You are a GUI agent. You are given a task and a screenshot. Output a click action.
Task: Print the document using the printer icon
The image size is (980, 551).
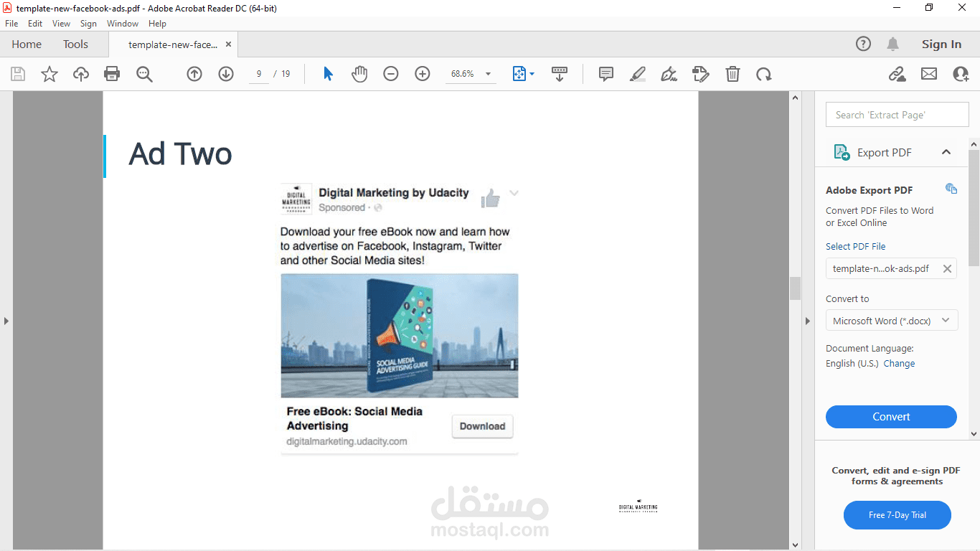point(112,74)
